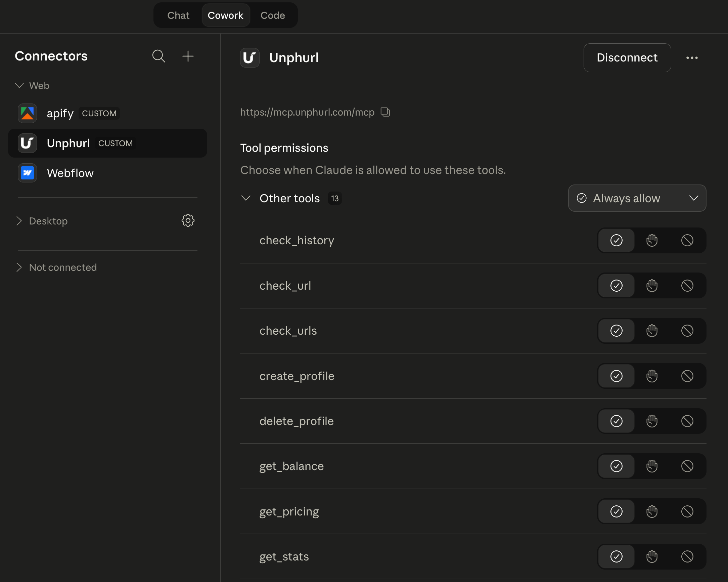Expand the Not connected group

tap(19, 267)
